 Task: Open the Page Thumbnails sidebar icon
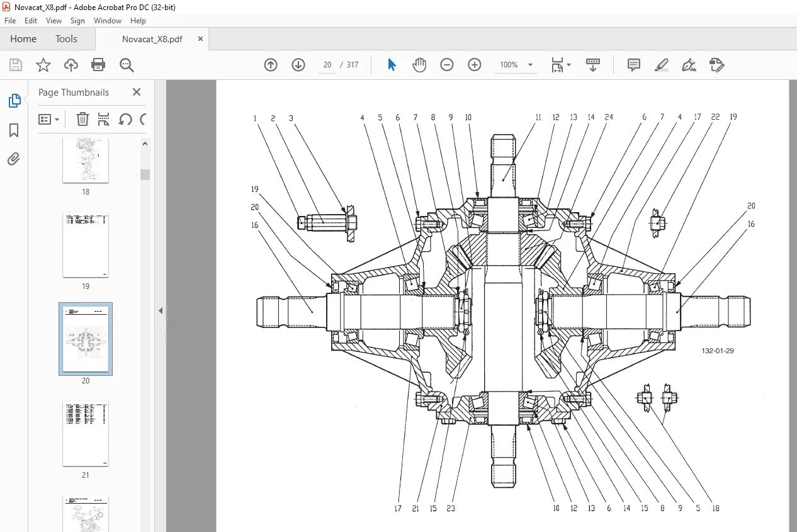[x=14, y=101]
